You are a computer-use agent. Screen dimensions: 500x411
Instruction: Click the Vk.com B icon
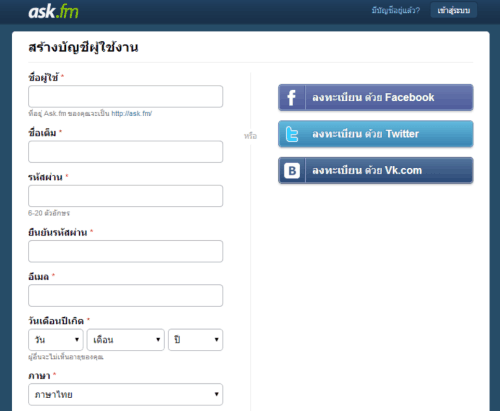(292, 171)
